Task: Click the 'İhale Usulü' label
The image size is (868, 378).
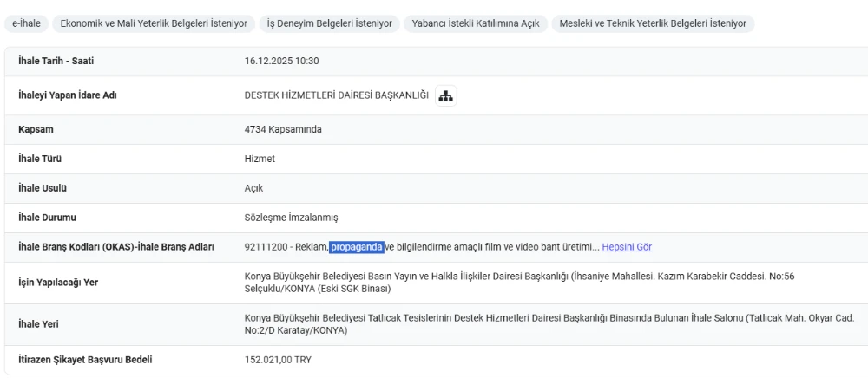Action: coord(43,188)
